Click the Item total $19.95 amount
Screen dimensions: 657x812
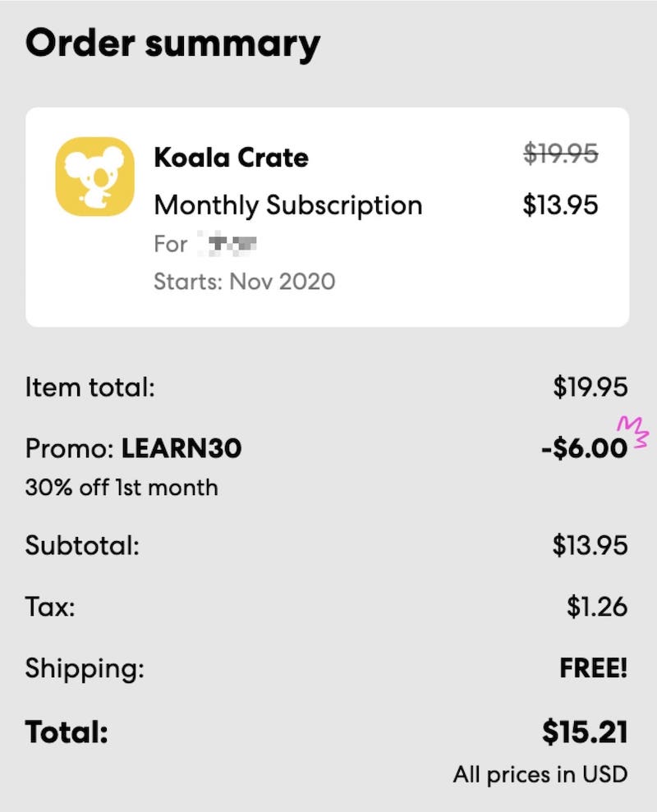[x=590, y=387]
